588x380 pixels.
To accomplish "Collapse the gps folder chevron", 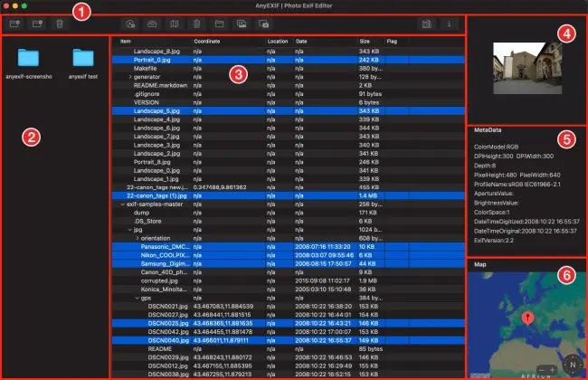I will (137, 298).
